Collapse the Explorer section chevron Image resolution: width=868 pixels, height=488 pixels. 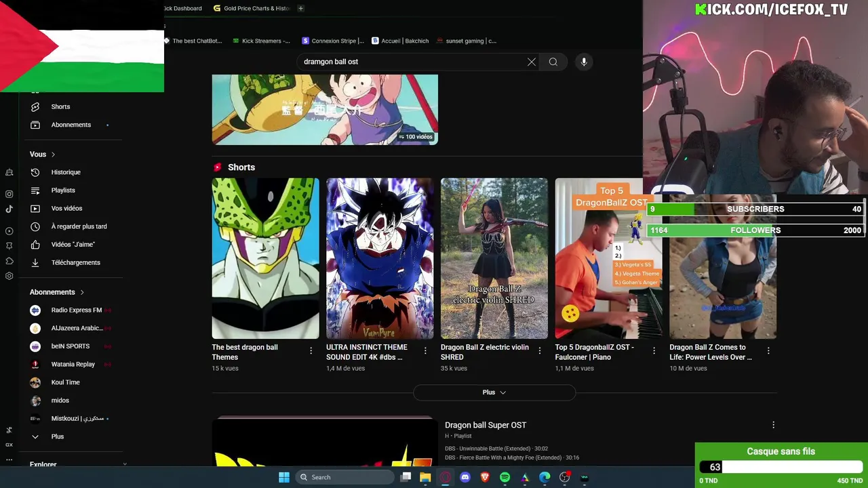[125, 464]
